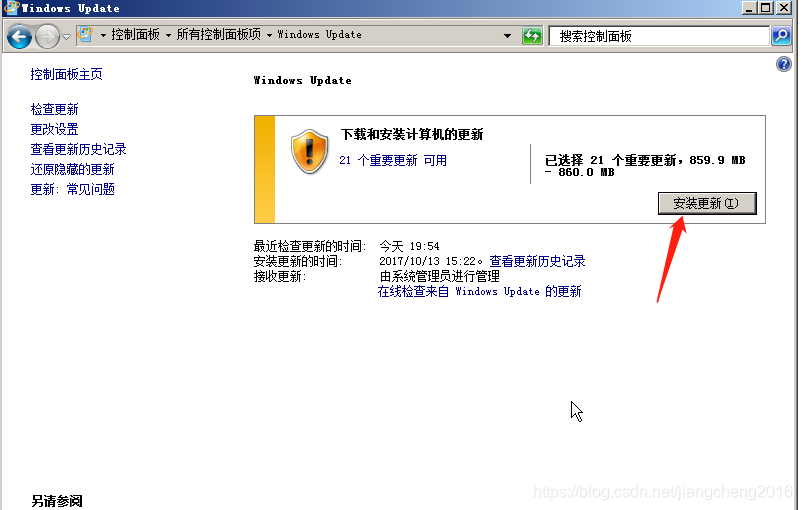
Task: Open 更新: 常见问题 link
Action: pyautogui.click(x=72, y=189)
